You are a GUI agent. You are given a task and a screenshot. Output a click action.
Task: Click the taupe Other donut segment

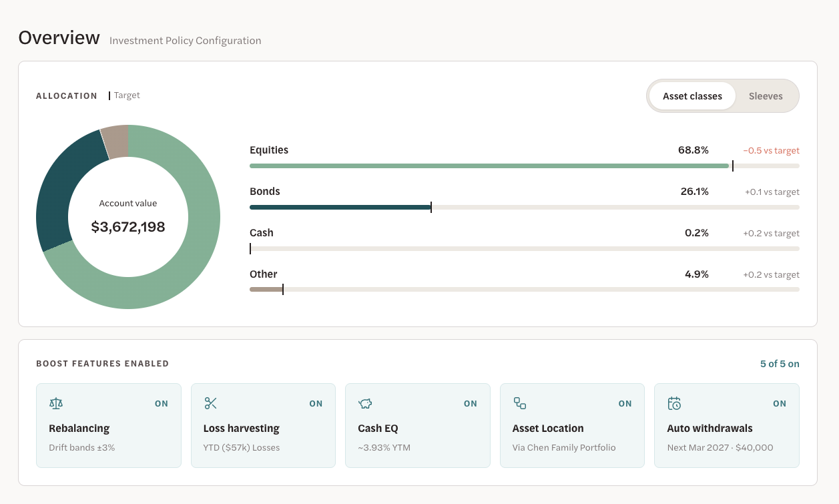point(115,142)
